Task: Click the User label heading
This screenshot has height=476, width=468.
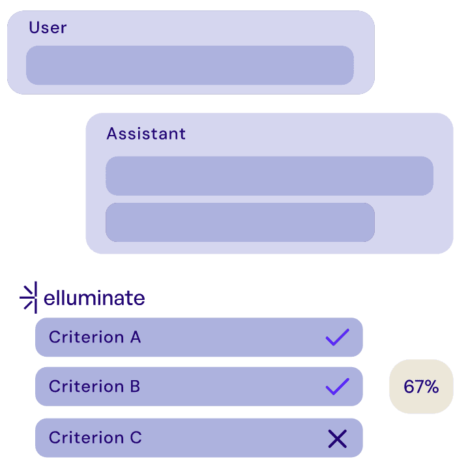Action: coord(48,27)
